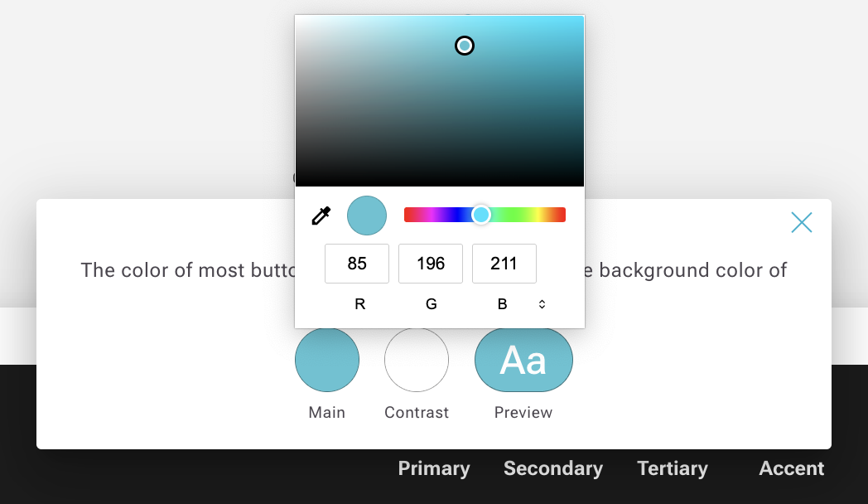Close the color description dialog
868x504 pixels.
(x=801, y=222)
